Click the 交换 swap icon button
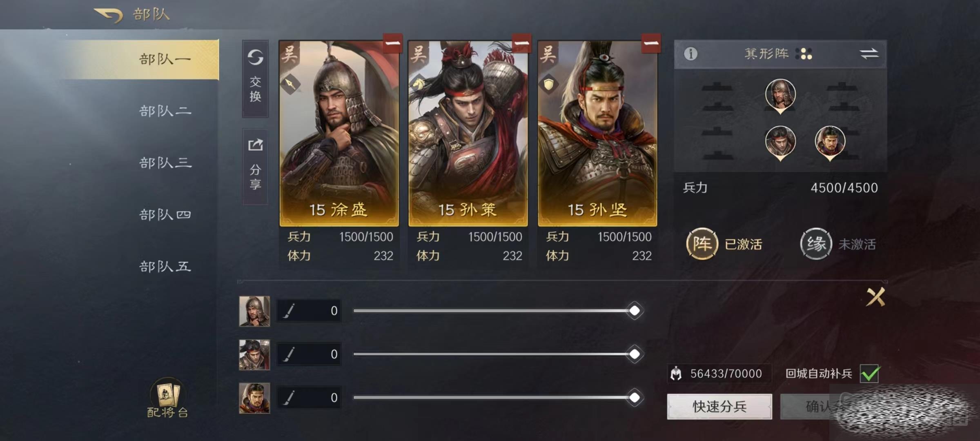Image resolution: width=980 pixels, height=441 pixels. coord(255,78)
